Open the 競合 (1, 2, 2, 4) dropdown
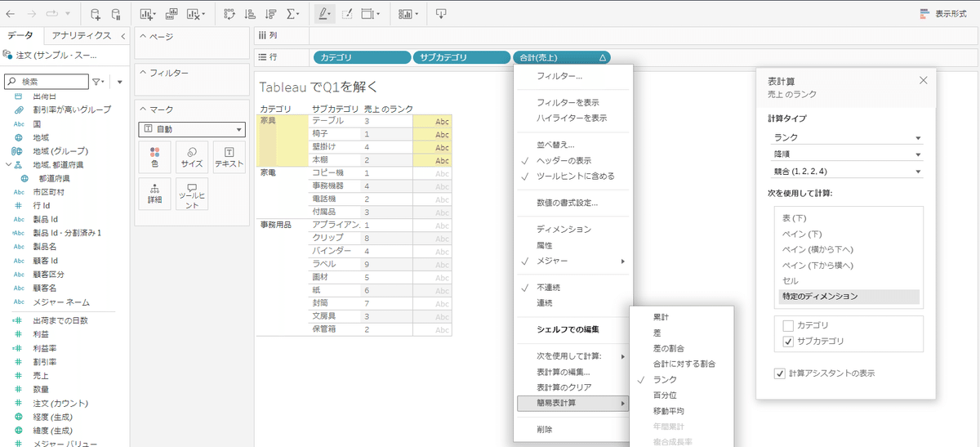 pos(846,172)
